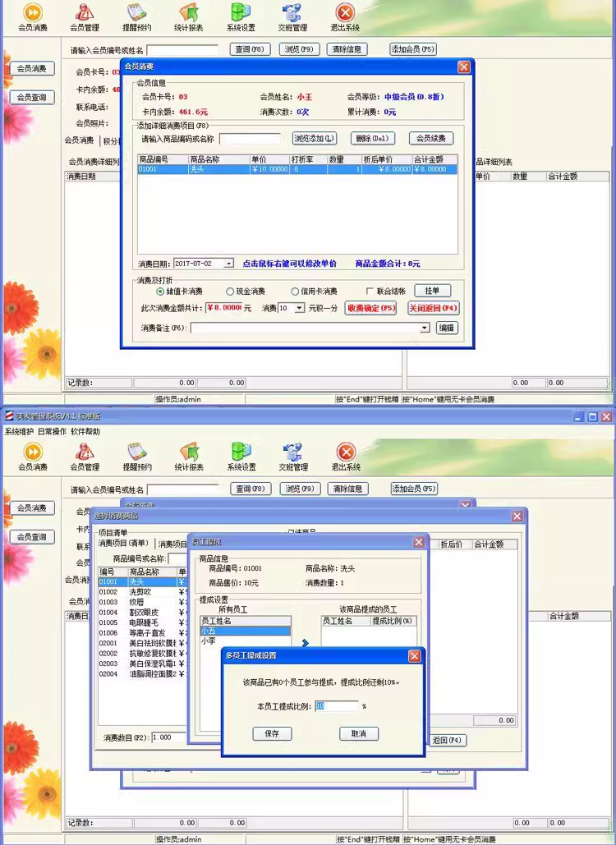The width and height of the screenshot is (616, 845).
Task: Select 信用卡消费 payment option
Action: click(x=315, y=292)
